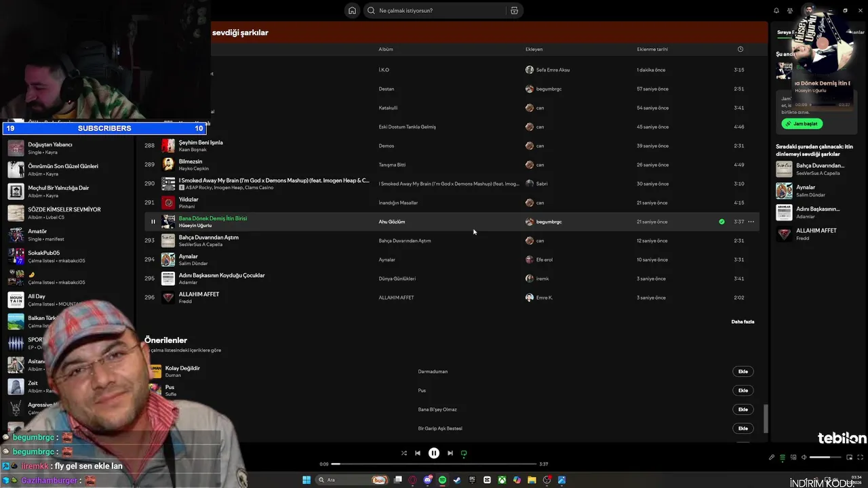Image resolution: width=868 pixels, height=488 pixels.
Task: Adjust the volume slider
Action: tap(825, 457)
